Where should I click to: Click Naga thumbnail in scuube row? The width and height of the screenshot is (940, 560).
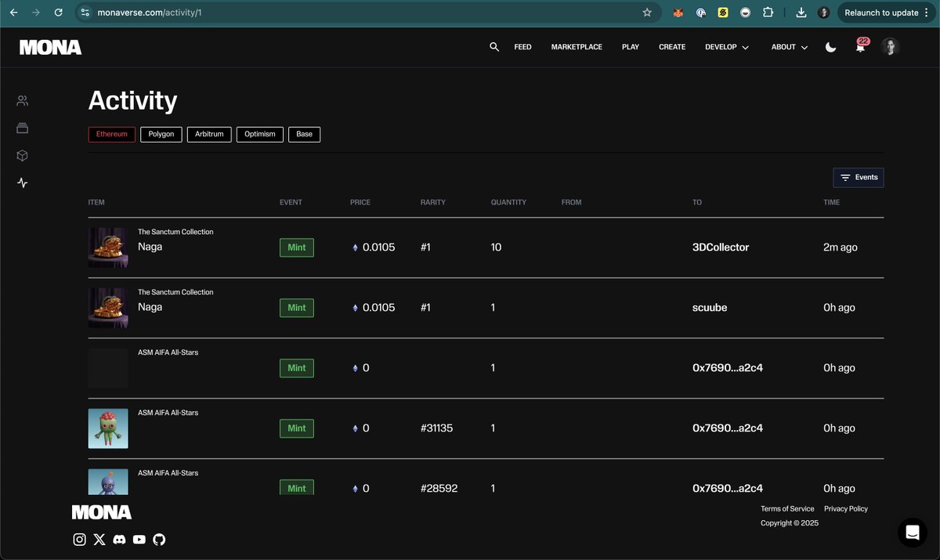[108, 308]
